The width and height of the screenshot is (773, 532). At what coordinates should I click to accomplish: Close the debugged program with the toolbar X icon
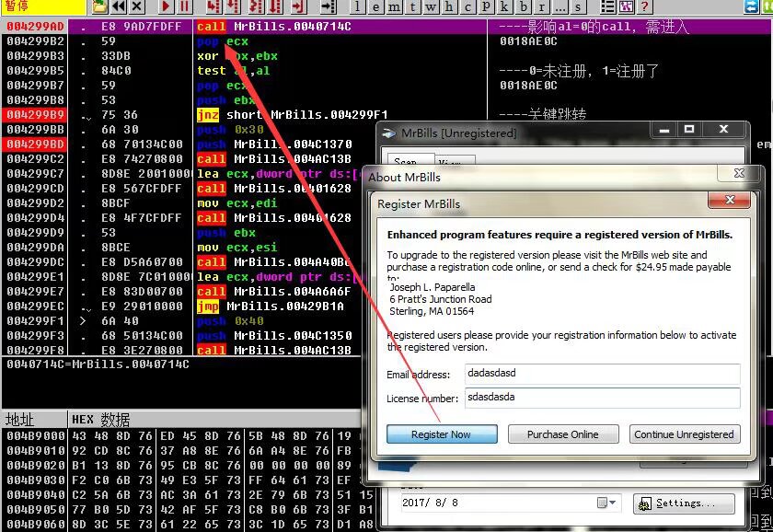click(137, 6)
